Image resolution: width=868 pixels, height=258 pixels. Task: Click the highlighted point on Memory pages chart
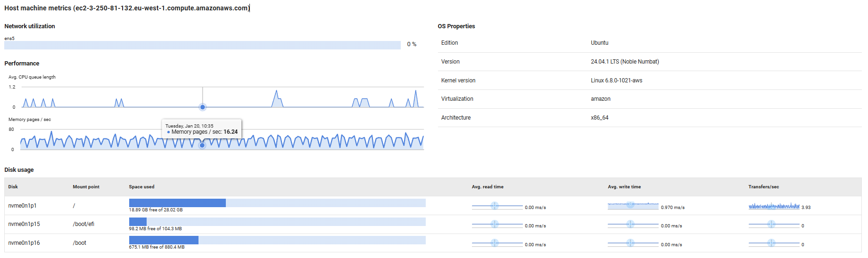pos(202,145)
